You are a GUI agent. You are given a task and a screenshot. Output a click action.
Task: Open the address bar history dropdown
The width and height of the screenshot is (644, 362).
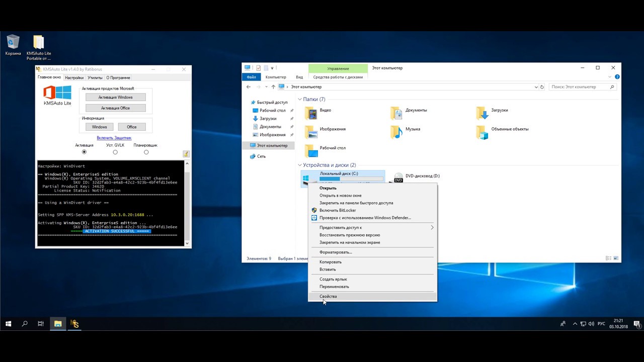[536, 87]
